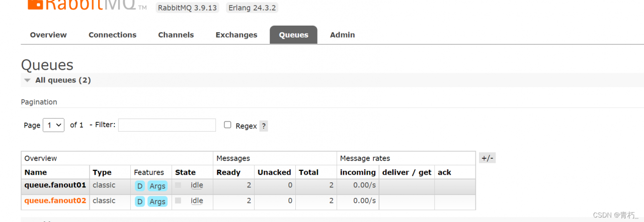Click the D feature badge for queue.fanout01

pyautogui.click(x=140, y=186)
